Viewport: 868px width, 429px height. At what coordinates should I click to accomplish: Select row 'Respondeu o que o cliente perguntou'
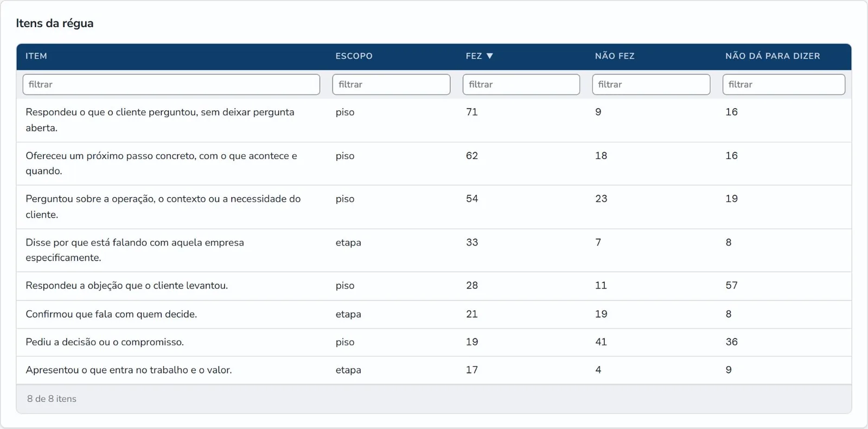[434, 120]
